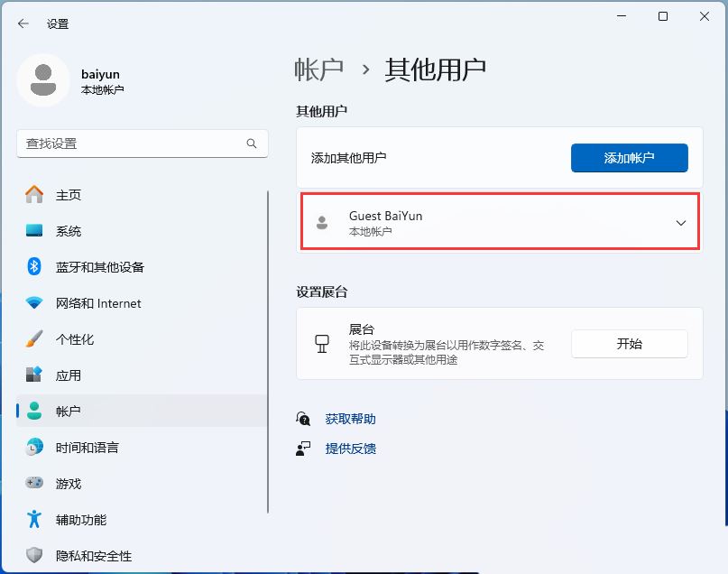This screenshot has width=728, height=574.
Task: Select 应用 in the sidebar
Action: (x=142, y=375)
